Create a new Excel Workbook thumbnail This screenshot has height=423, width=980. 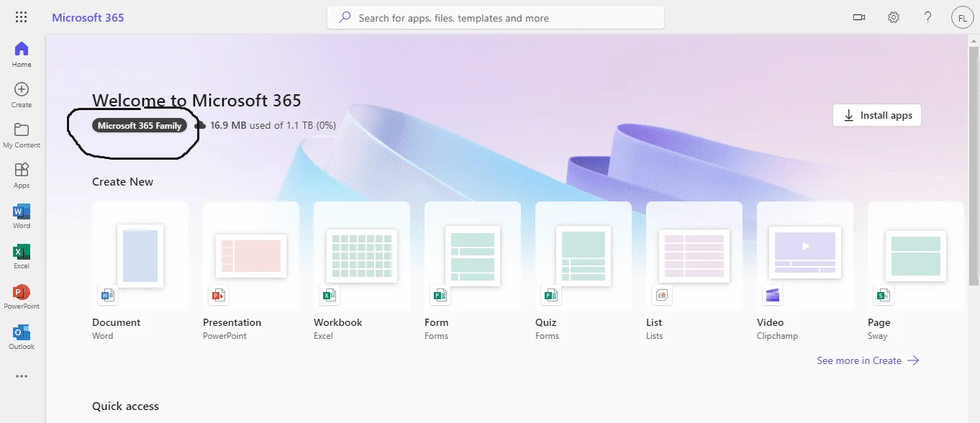tap(362, 256)
